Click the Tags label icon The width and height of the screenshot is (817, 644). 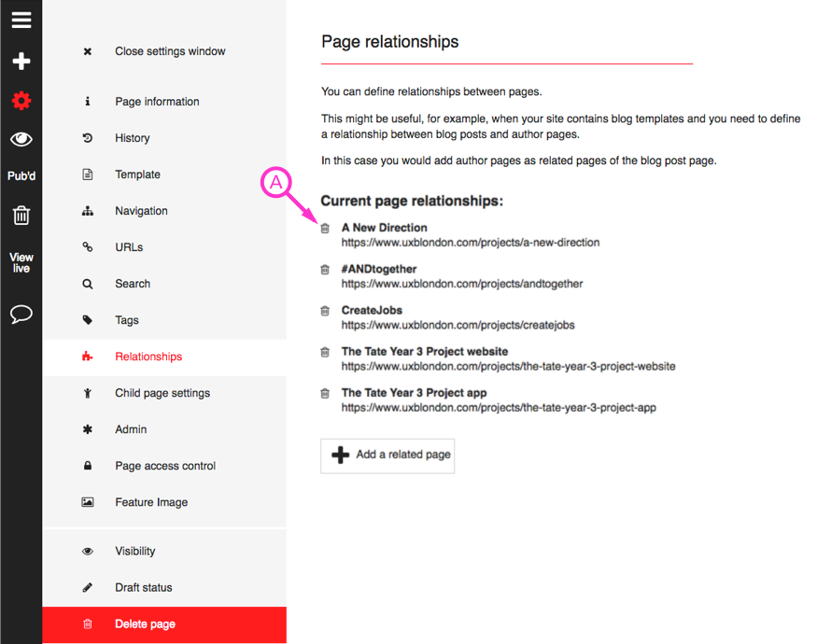coord(88,320)
